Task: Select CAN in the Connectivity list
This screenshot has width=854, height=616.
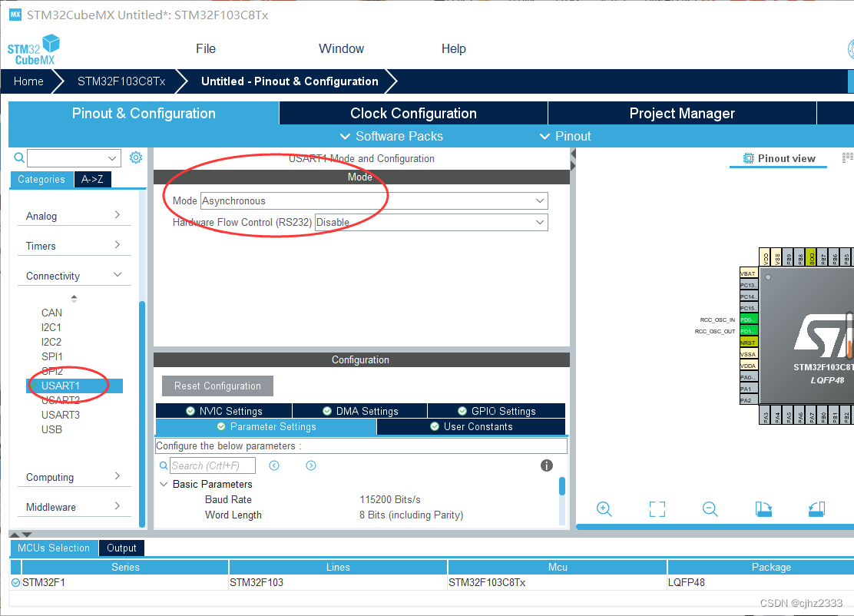Action: click(x=51, y=313)
